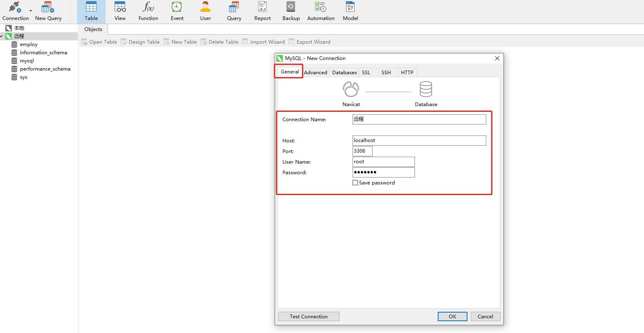
Task: Open the User toolbar icon
Action: point(205,11)
